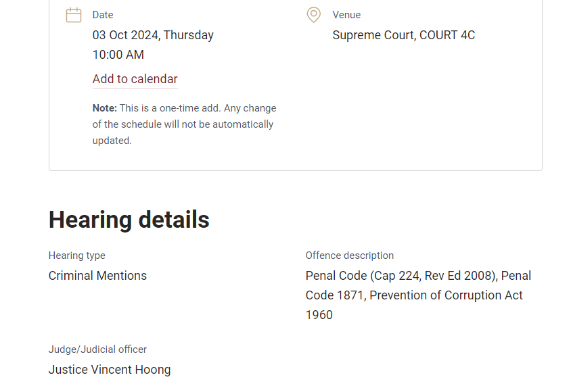Click the year 1960 in offence description
571x392 pixels.
(x=319, y=315)
